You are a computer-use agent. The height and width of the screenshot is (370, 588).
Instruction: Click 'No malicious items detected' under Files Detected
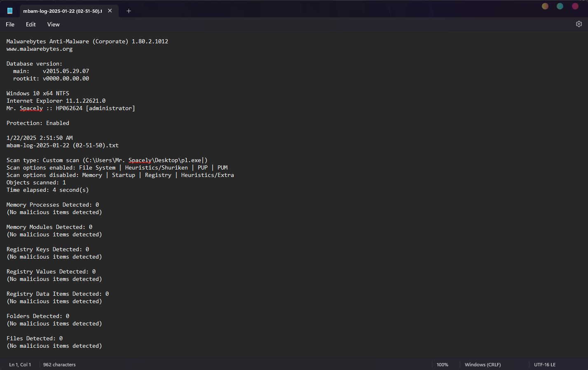[54, 346]
